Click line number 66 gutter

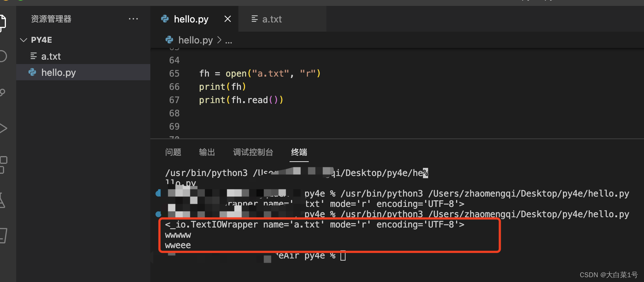[174, 87]
